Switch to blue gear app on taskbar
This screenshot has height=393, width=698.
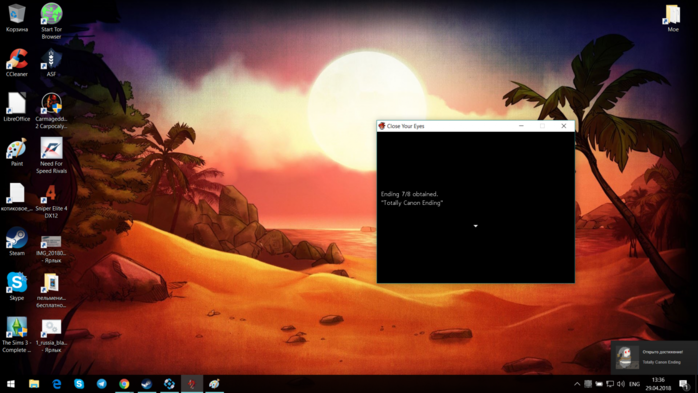[x=169, y=384]
